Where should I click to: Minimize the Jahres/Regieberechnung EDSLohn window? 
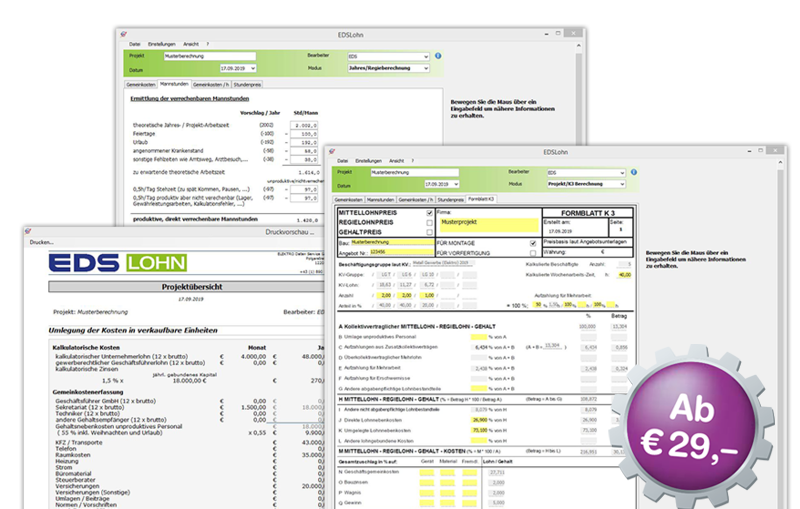(546, 34)
